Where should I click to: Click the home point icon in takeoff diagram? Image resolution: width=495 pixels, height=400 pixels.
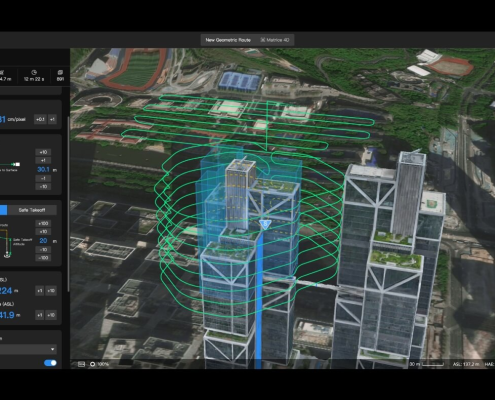pos(7,255)
